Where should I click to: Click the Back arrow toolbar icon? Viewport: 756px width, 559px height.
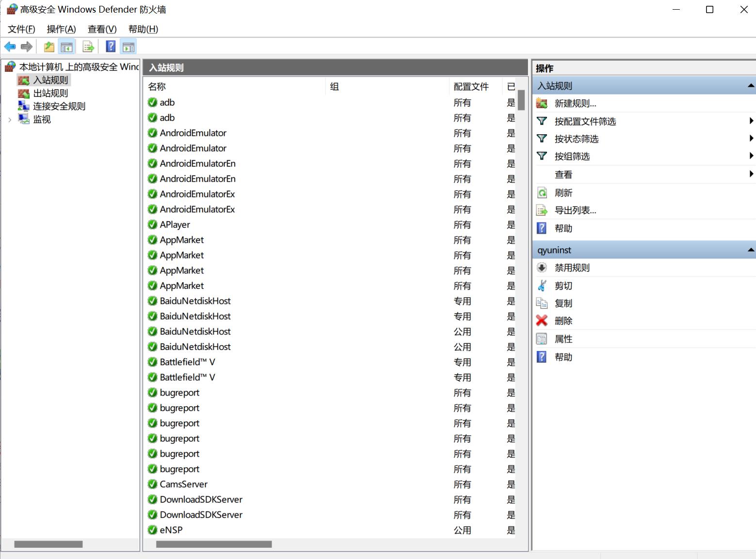[10, 47]
